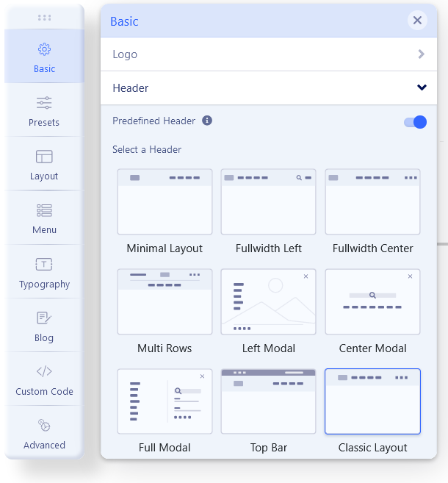Screen dimensions: 448x483
Task: Toggle the Predefined Header switch
Action: (x=416, y=122)
